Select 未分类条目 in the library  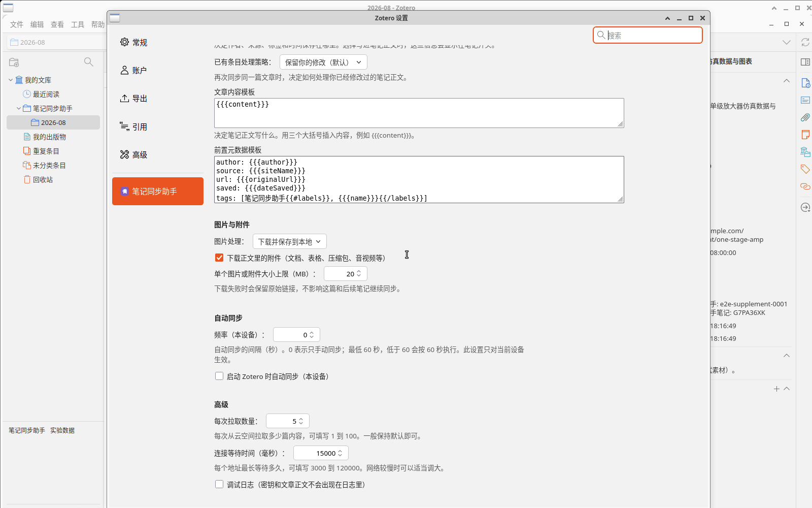tap(49, 165)
